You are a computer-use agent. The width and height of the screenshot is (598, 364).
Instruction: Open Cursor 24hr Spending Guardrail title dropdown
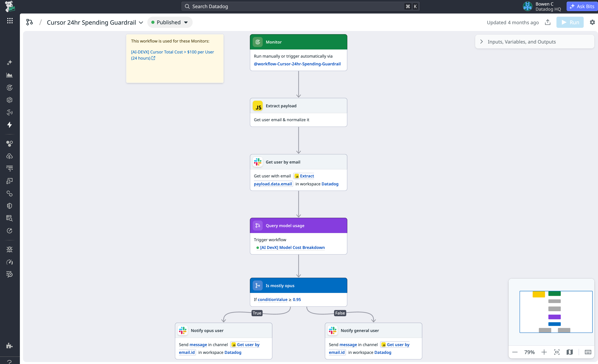[x=95, y=22]
